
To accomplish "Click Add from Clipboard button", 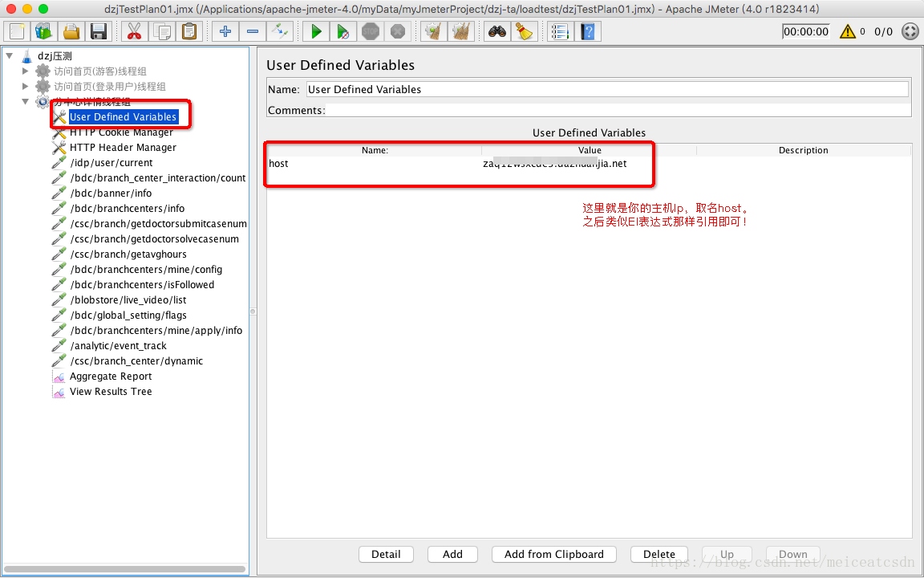I will coord(554,555).
